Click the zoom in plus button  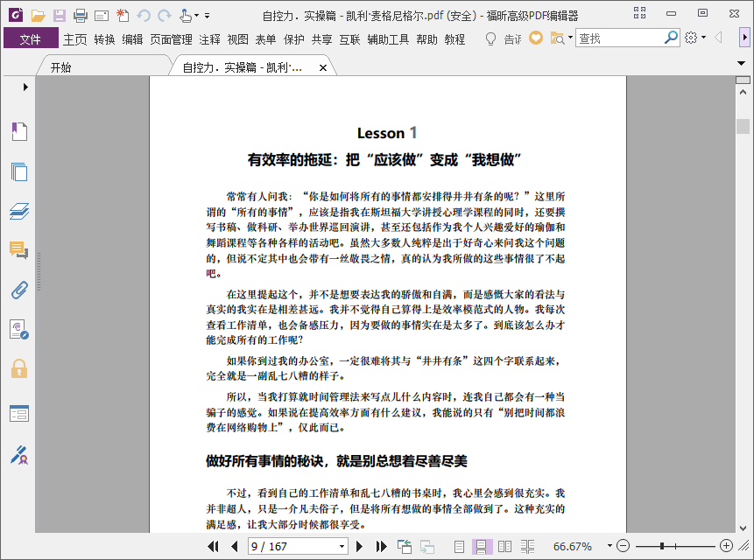coord(727,546)
